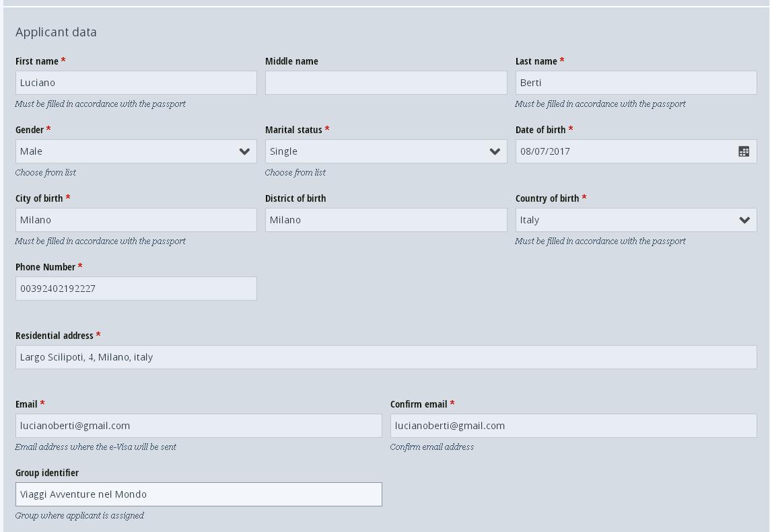Focus the District of birth field
Image resolution: width=770 pixels, height=532 pixels.
click(x=386, y=220)
